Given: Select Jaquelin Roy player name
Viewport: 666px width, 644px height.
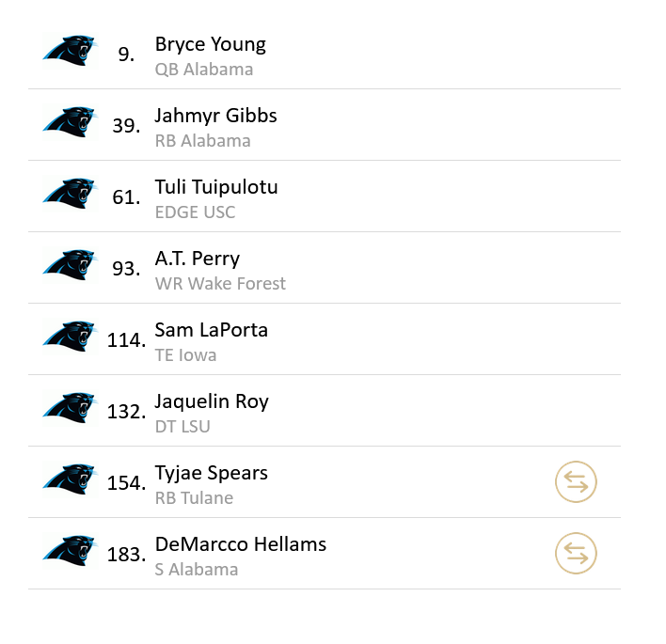Looking at the screenshot, I should coord(212,401).
